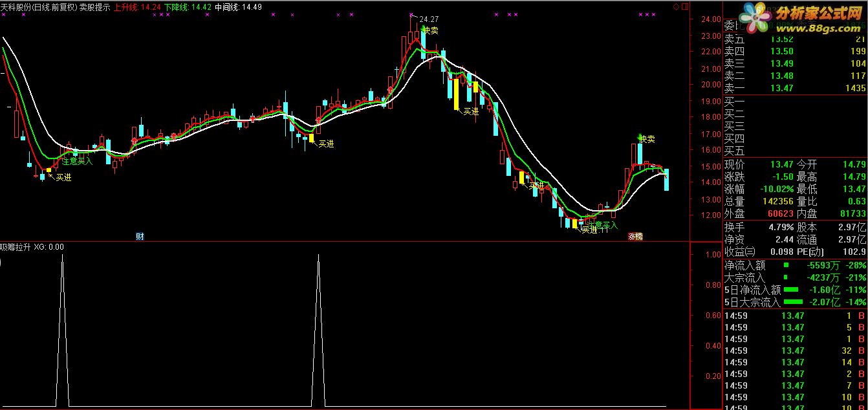The image size is (868, 410).
Task: Select the 14:59 tick row with volume 14
Action: point(795,362)
